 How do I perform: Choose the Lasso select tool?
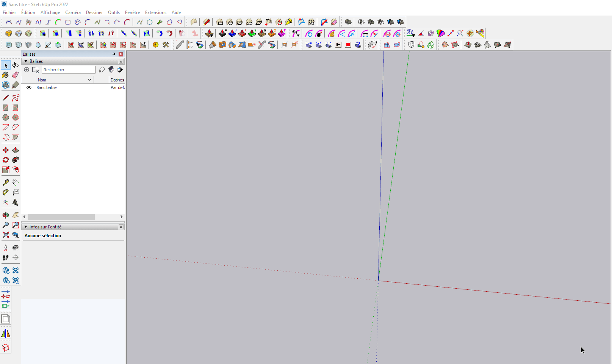tap(16, 65)
